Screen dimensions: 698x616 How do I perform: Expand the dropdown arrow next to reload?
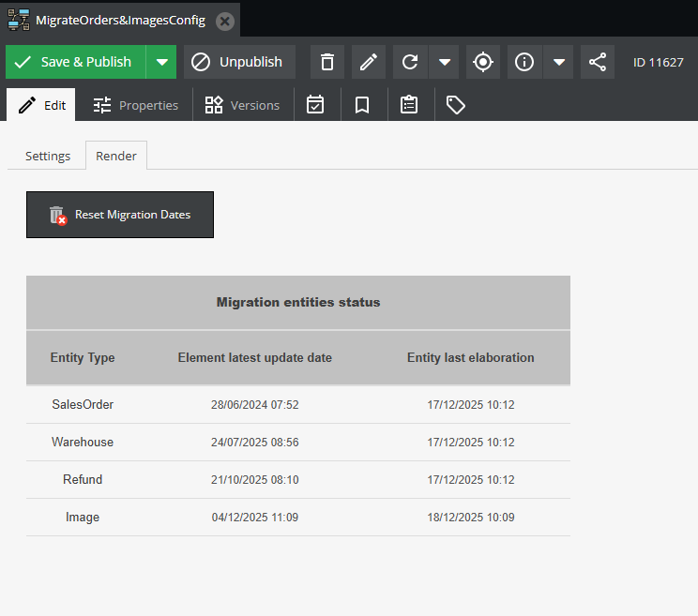point(445,62)
